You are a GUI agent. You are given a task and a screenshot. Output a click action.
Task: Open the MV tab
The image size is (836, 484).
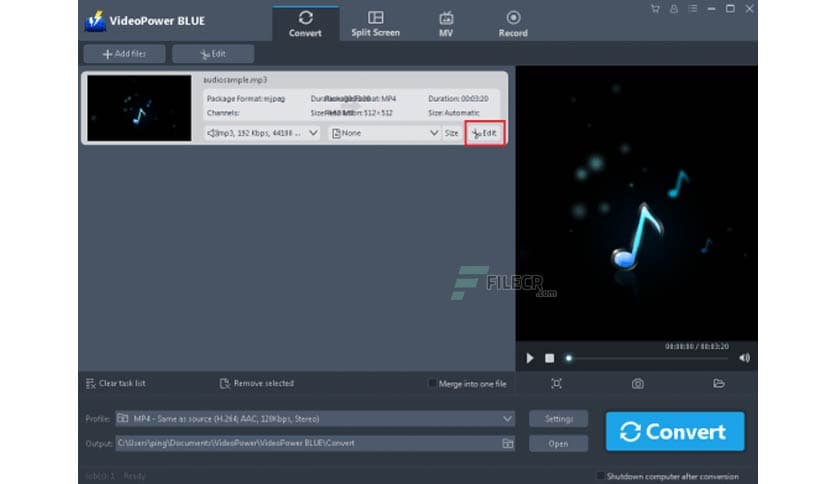446,24
